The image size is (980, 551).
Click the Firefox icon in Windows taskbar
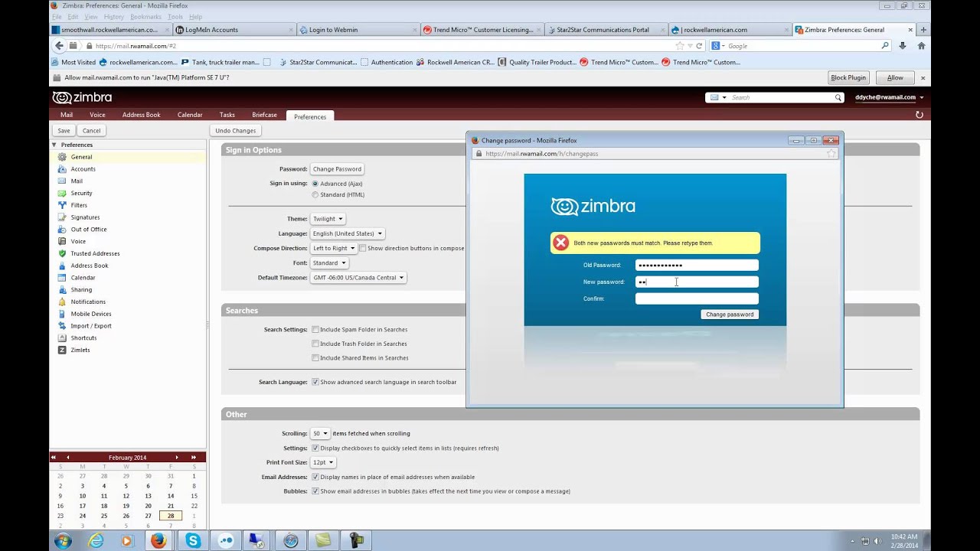[x=158, y=540]
